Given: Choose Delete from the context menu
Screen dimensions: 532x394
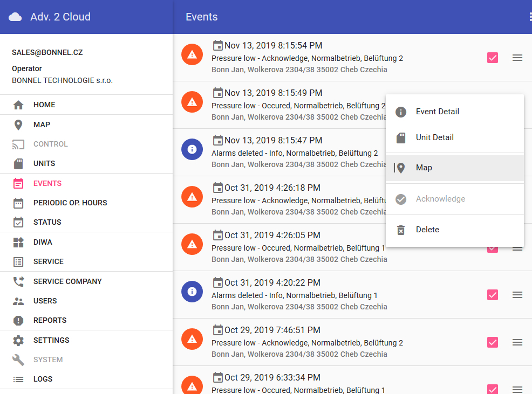Looking at the screenshot, I should pos(427,230).
